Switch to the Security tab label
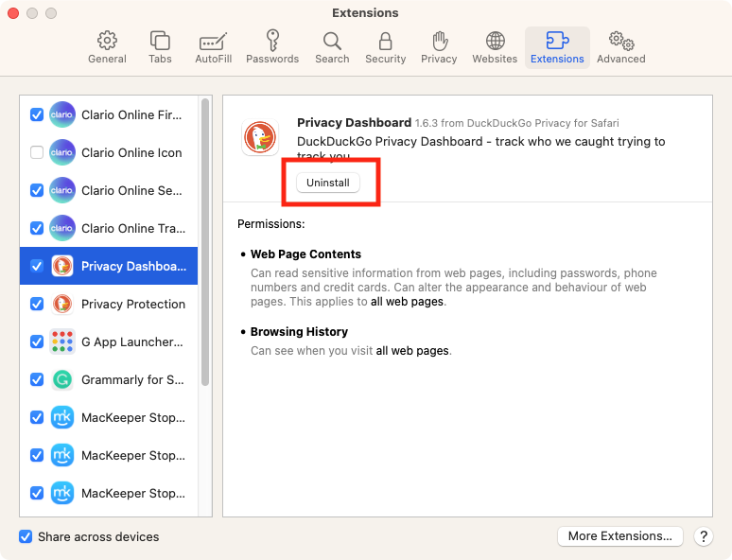This screenshot has width=732, height=560. (385, 59)
